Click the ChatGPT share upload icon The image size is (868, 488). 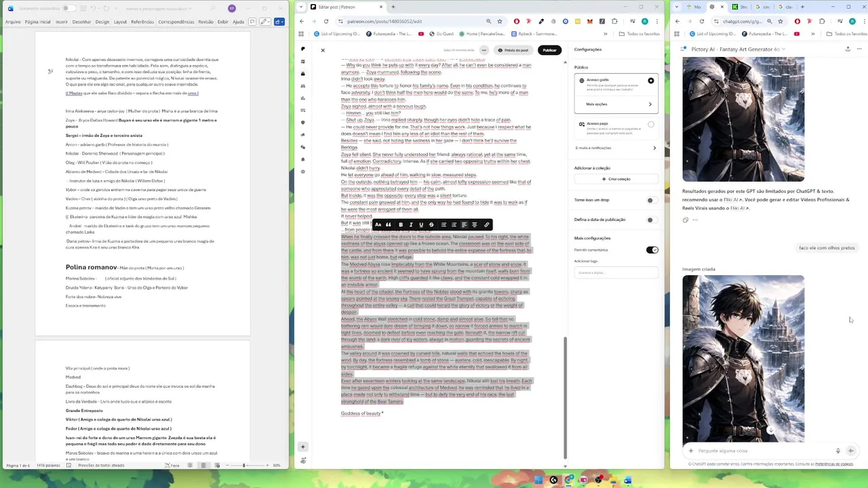click(x=848, y=49)
